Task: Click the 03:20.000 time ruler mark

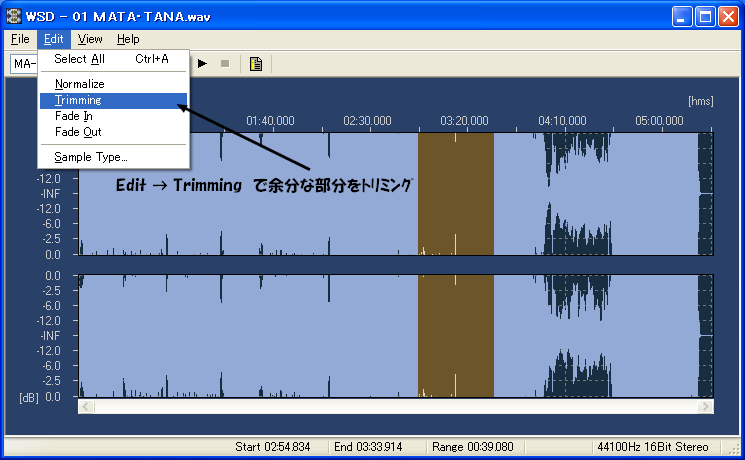Action: [464, 121]
